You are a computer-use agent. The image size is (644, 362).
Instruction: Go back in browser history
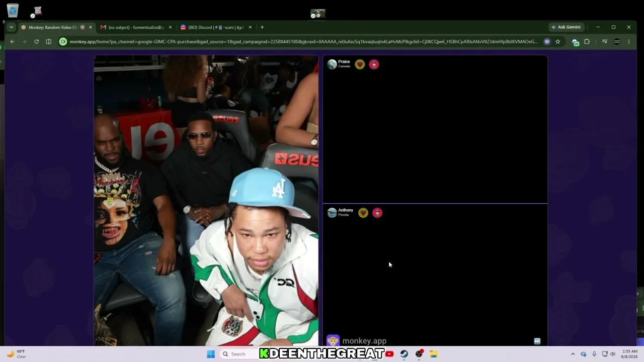13,42
